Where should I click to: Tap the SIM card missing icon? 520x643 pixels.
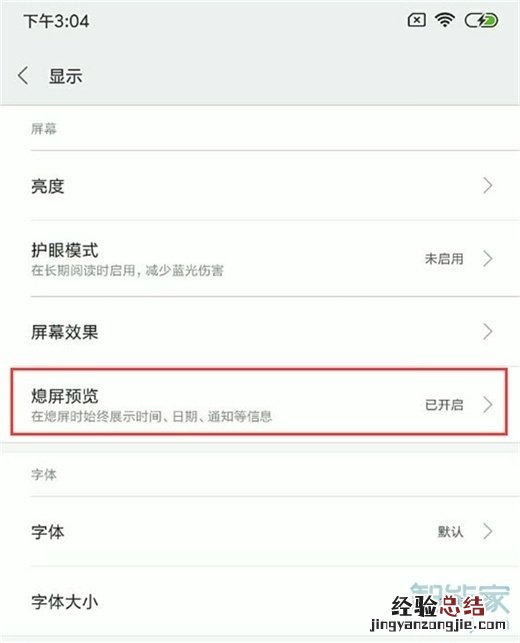[416, 20]
